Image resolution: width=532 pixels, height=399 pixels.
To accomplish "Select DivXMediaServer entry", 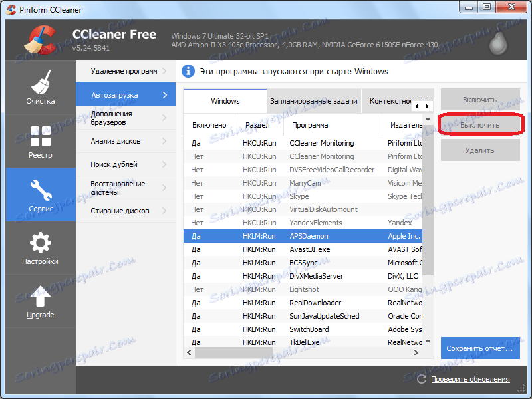I will click(x=303, y=276).
